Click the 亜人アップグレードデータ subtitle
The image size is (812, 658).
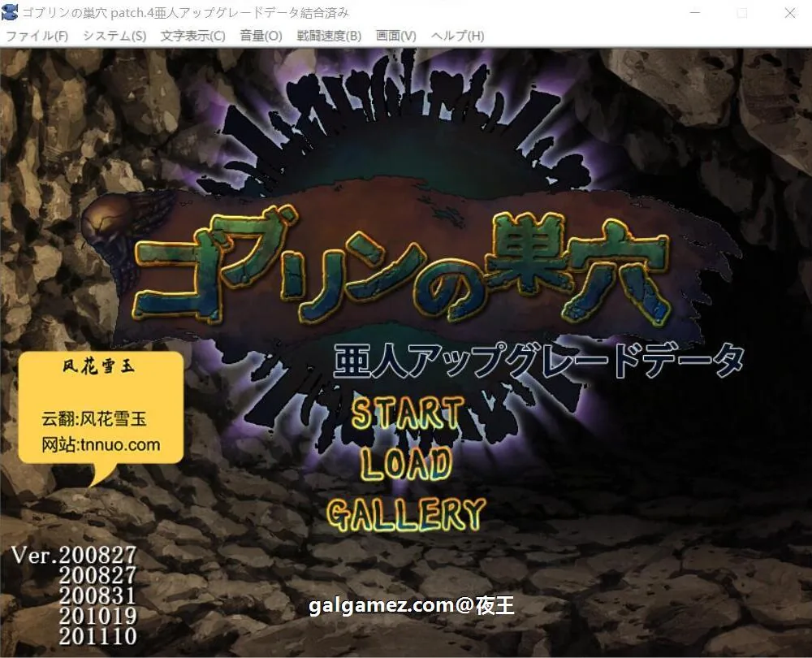pyautogui.click(x=538, y=361)
